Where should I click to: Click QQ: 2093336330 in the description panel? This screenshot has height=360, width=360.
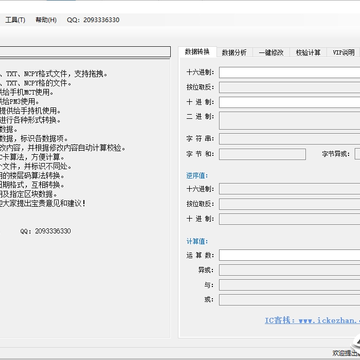pos(45,231)
